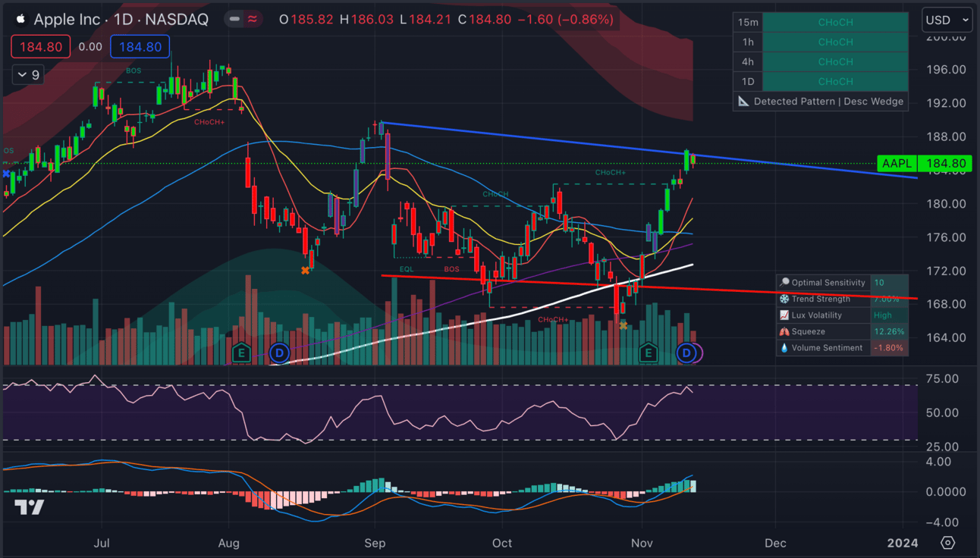Open the dividend D marker in mid-August
Image resolution: width=980 pixels, height=558 pixels.
pyautogui.click(x=280, y=353)
